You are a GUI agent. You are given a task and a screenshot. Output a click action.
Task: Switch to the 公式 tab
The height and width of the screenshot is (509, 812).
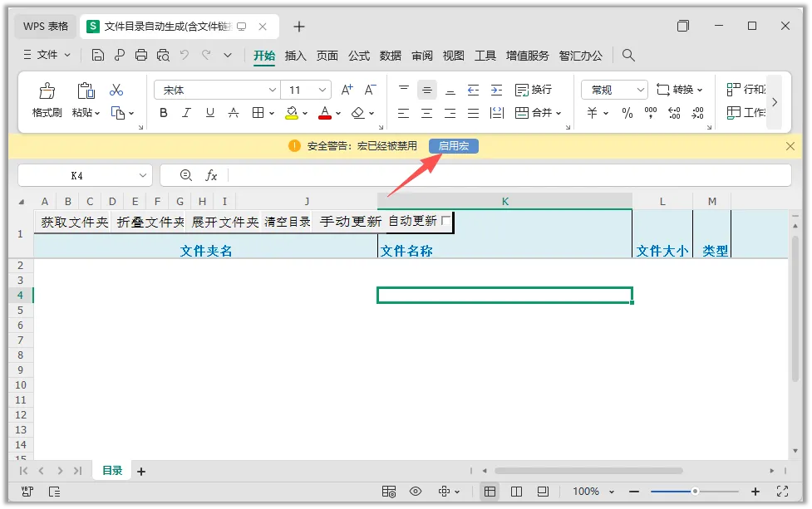click(x=358, y=56)
